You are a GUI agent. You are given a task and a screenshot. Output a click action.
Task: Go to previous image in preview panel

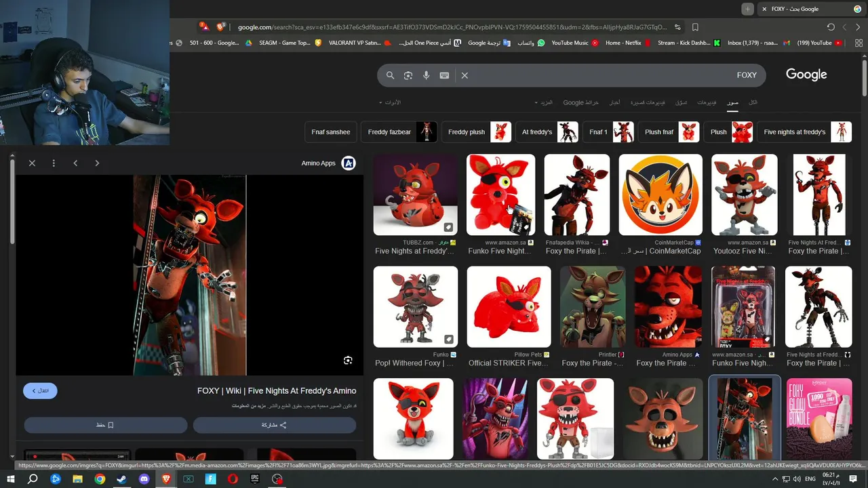(x=75, y=163)
